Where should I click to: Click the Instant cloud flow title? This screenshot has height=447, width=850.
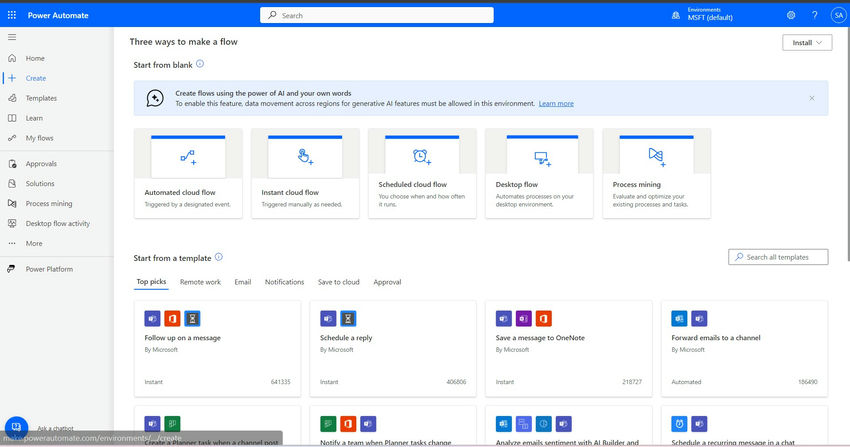[290, 192]
